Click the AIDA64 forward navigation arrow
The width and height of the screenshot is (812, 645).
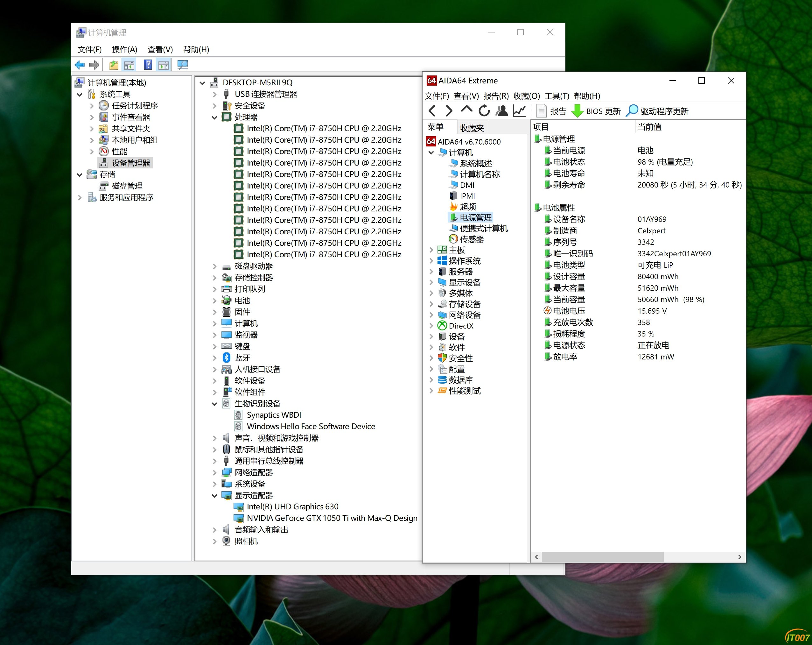(449, 111)
